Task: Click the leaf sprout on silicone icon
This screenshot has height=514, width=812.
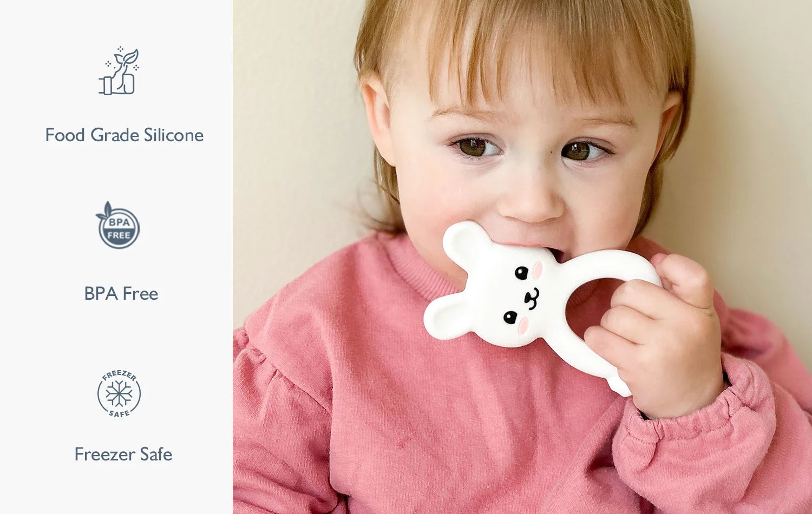Action: tap(127, 57)
